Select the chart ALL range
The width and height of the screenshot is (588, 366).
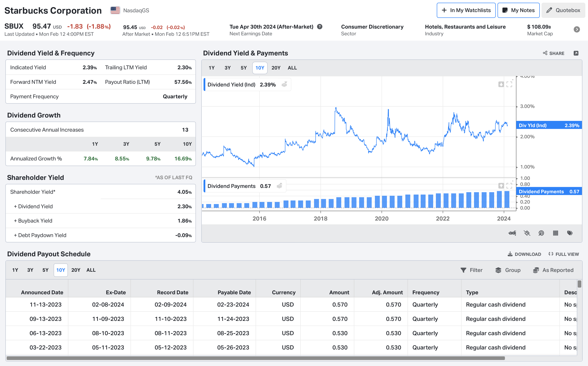(292, 68)
